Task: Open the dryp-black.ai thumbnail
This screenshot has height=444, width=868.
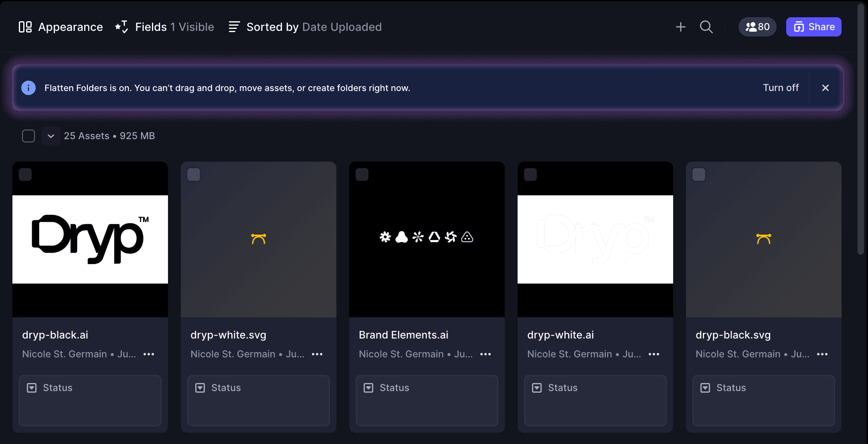Action: coord(90,239)
